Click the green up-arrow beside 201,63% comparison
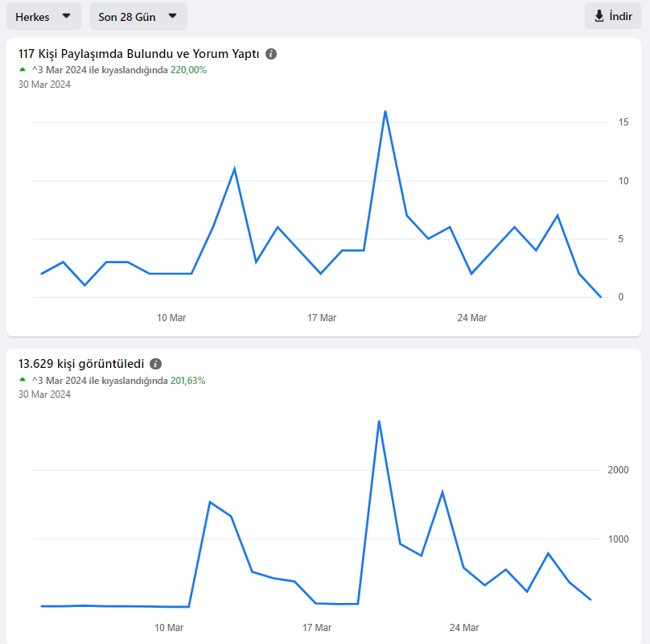 [x=23, y=379]
